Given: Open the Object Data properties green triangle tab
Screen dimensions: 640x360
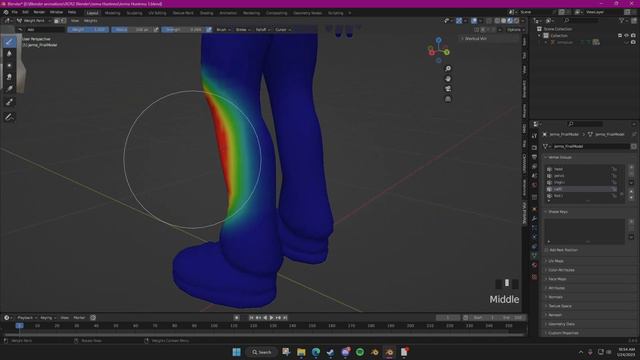Looking at the screenshot, I should 534,256.
